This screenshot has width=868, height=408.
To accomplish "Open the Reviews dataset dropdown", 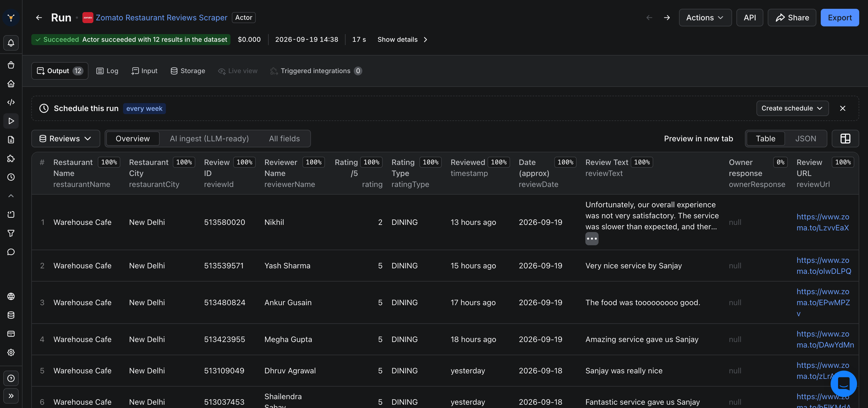I will click(66, 139).
